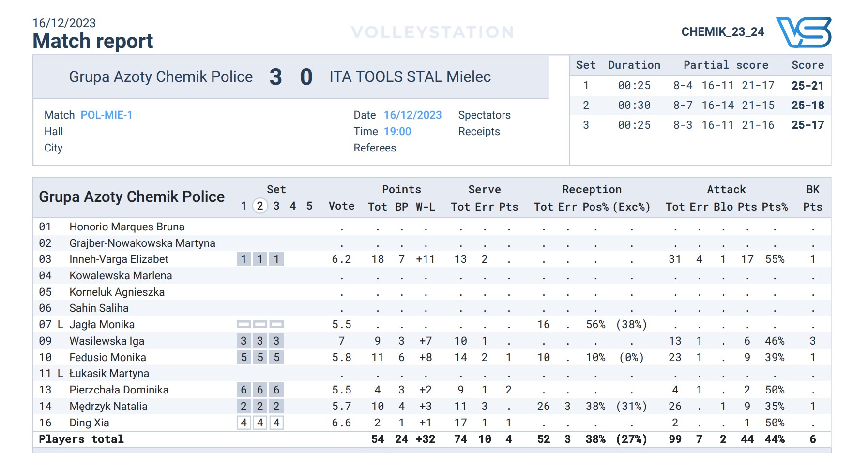Click Mędrzyk's reception excellent (31%)
The height and width of the screenshot is (453, 868).
631,407
